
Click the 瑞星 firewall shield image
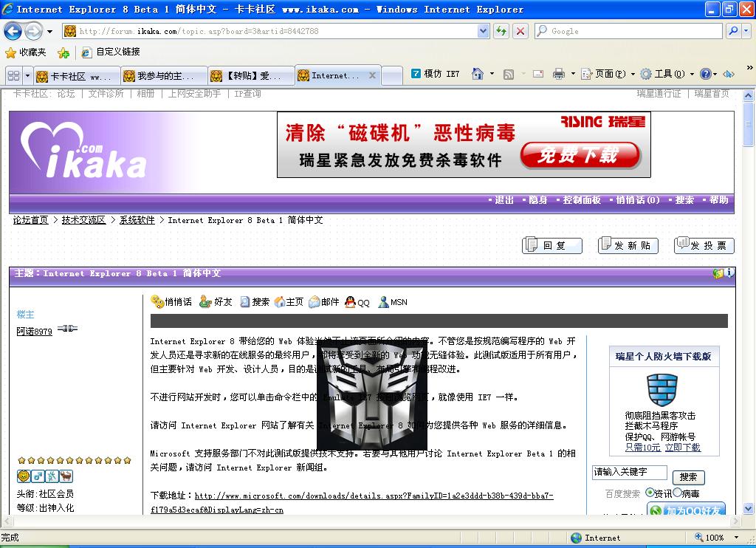tap(662, 390)
